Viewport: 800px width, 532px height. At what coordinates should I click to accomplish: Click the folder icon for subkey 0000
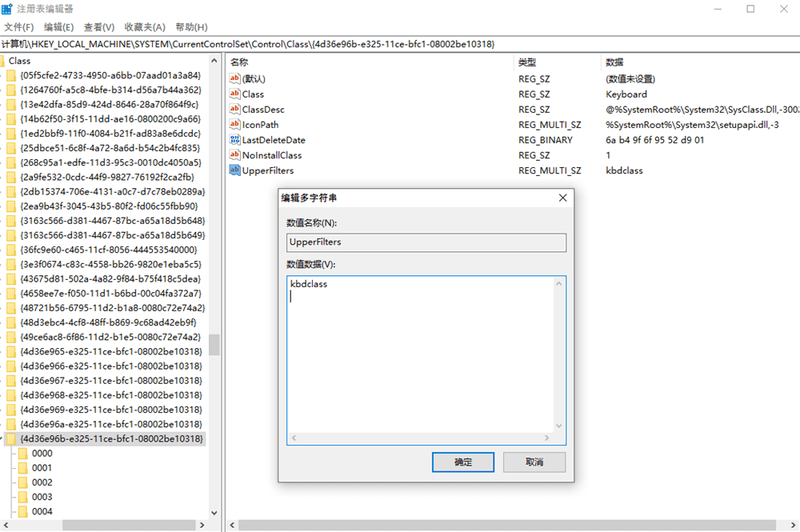pos(23,454)
